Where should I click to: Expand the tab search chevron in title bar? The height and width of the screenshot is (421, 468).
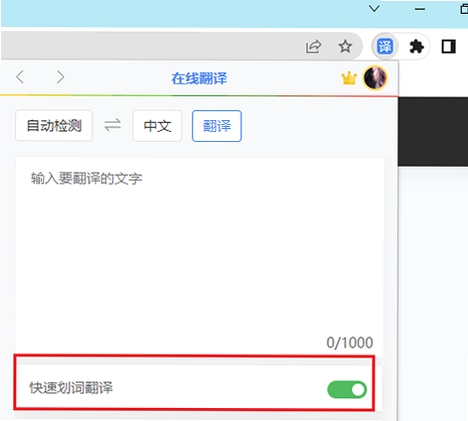coord(375,9)
